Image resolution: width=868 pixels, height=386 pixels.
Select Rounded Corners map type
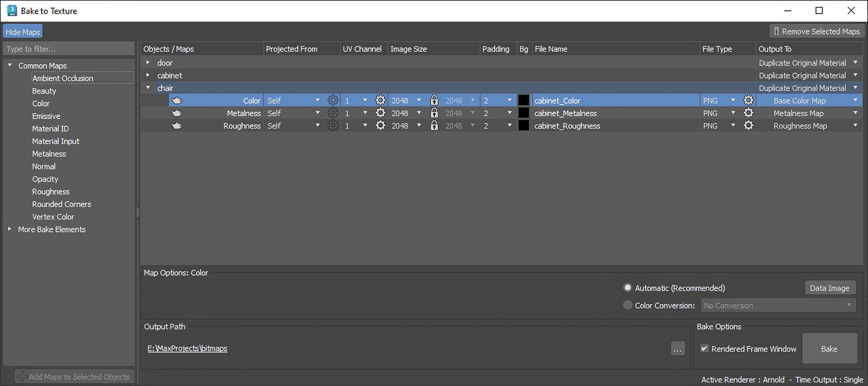point(61,205)
